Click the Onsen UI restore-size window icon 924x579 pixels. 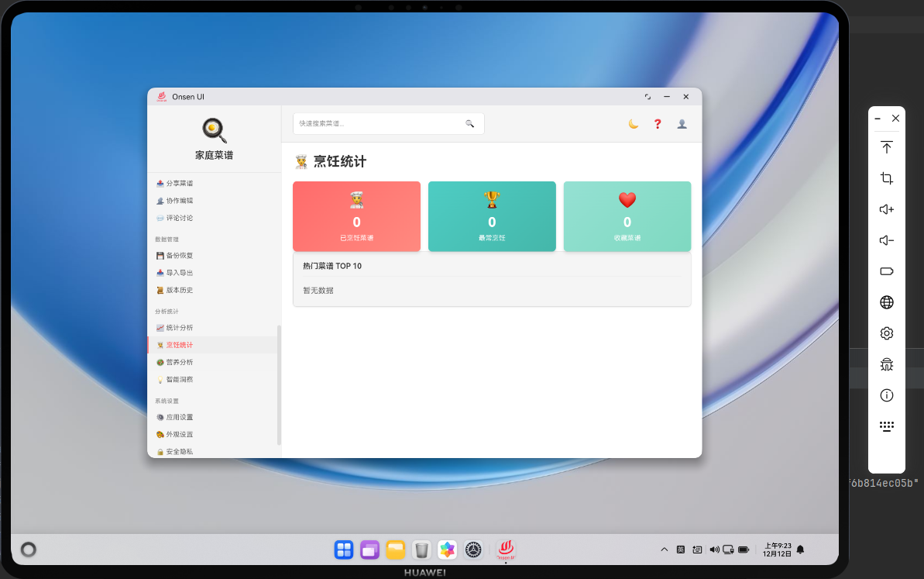[647, 97]
